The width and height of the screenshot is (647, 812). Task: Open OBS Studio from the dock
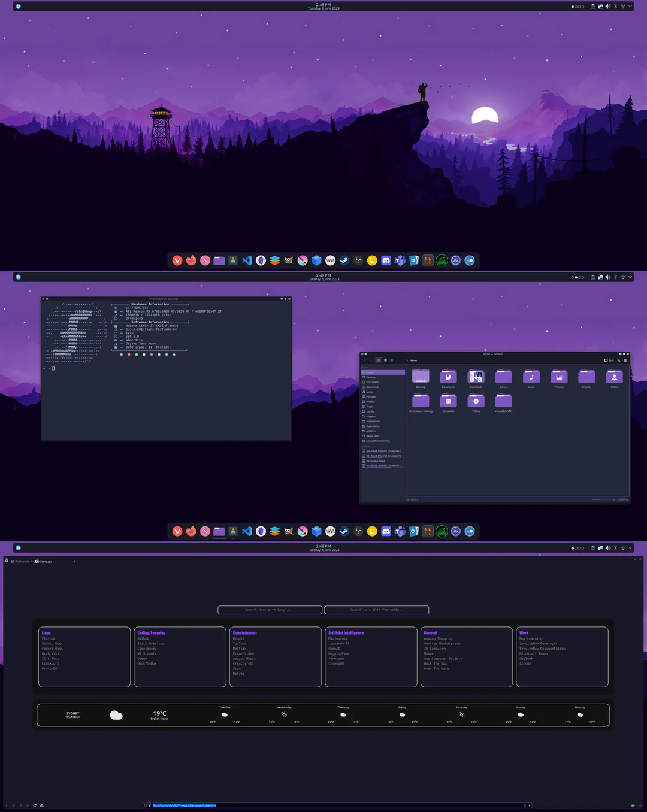[358, 260]
